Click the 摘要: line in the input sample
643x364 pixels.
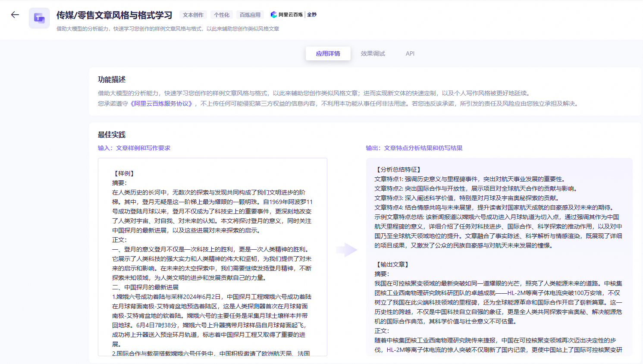click(x=119, y=183)
